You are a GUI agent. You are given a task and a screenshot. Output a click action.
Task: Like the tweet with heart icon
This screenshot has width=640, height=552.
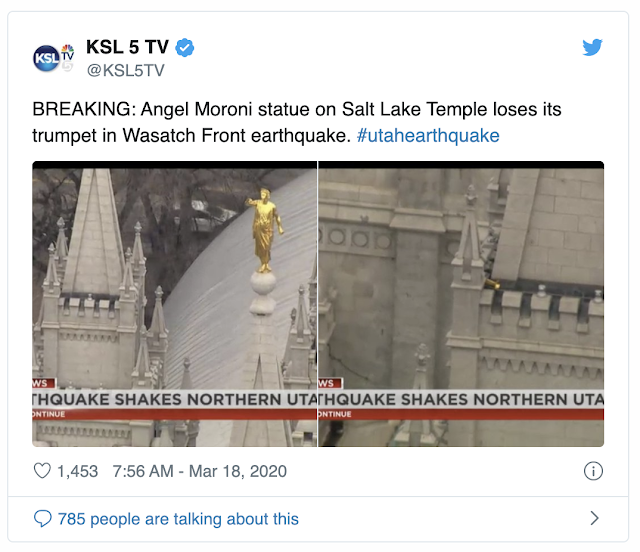[42, 471]
